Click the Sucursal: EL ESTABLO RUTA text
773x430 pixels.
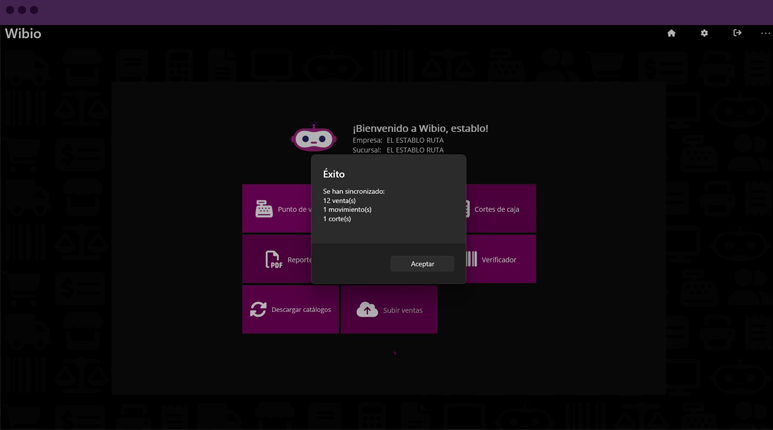coord(398,150)
